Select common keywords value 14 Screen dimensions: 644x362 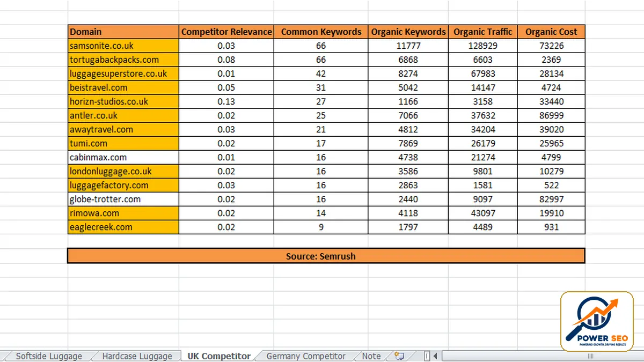pos(321,213)
